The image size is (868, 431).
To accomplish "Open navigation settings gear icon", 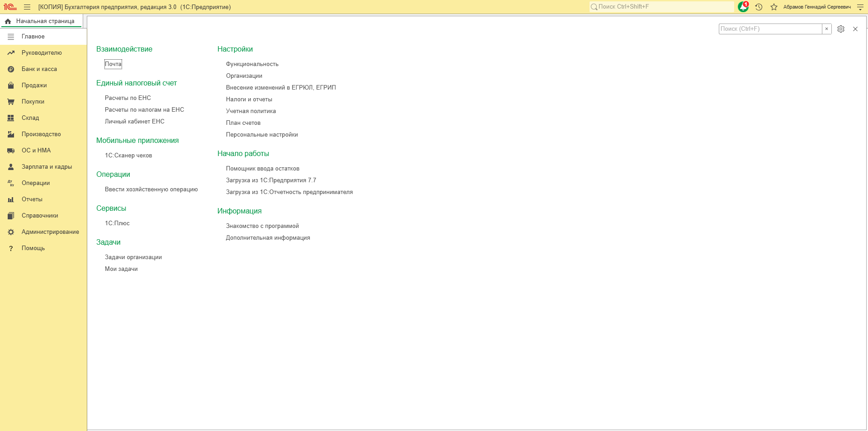I will coord(841,29).
